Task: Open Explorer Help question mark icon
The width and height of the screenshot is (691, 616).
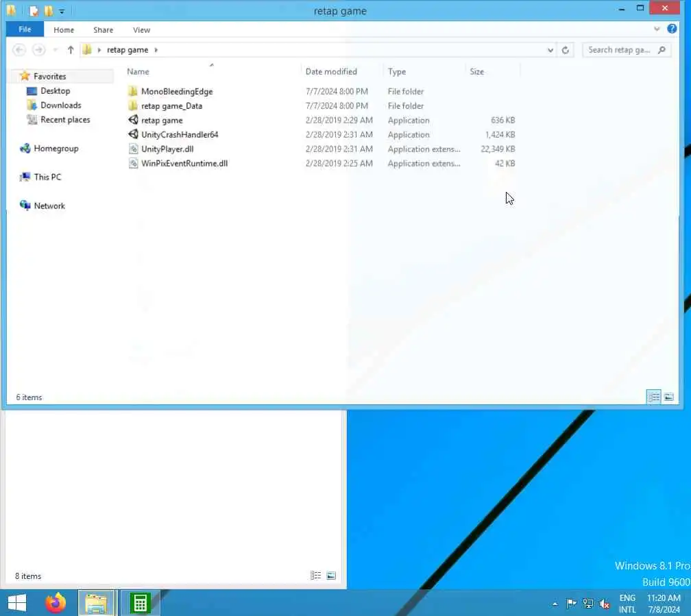Action: (672, 29)
